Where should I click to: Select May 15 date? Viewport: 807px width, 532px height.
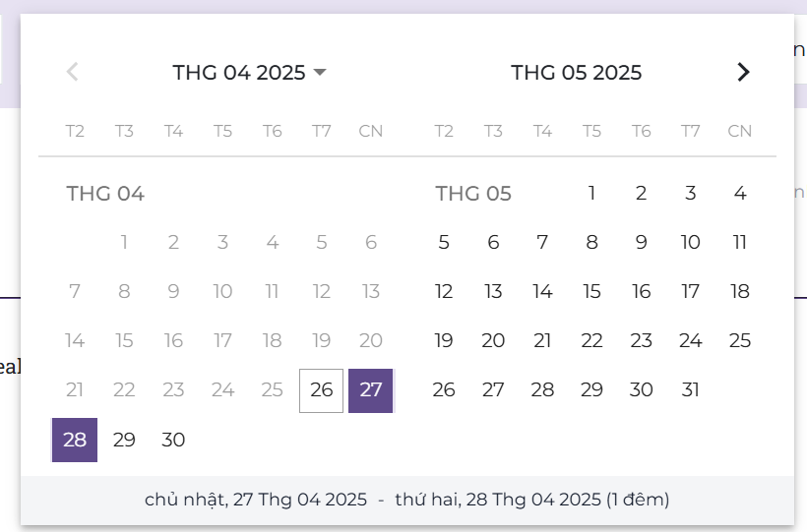[591, 292]
